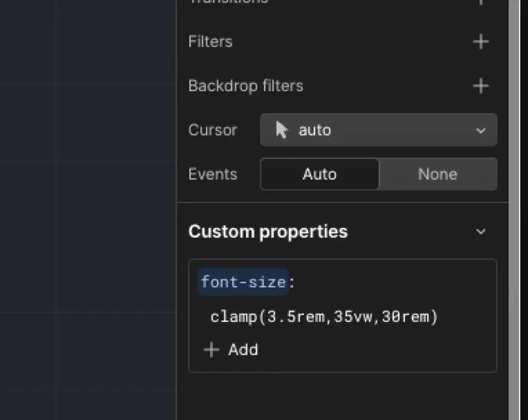Click the Cursor label

213,130
